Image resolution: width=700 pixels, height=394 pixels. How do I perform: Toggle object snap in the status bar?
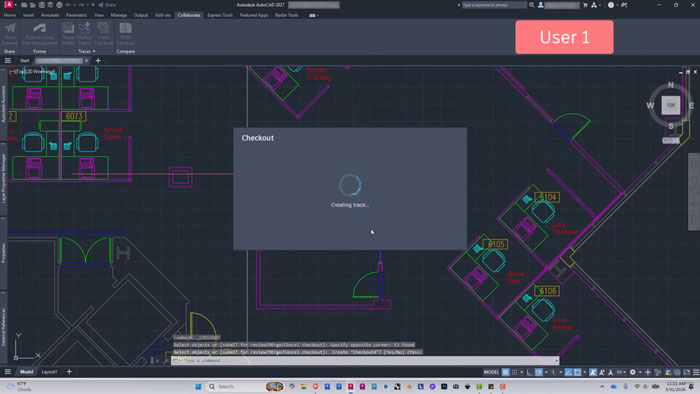coord(577,372)
